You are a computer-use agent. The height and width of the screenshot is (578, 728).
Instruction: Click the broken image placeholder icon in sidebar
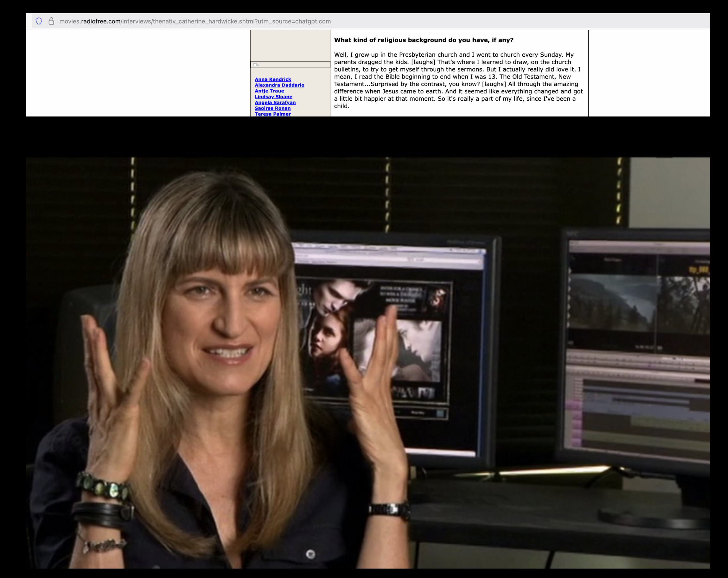pos(256,65)
